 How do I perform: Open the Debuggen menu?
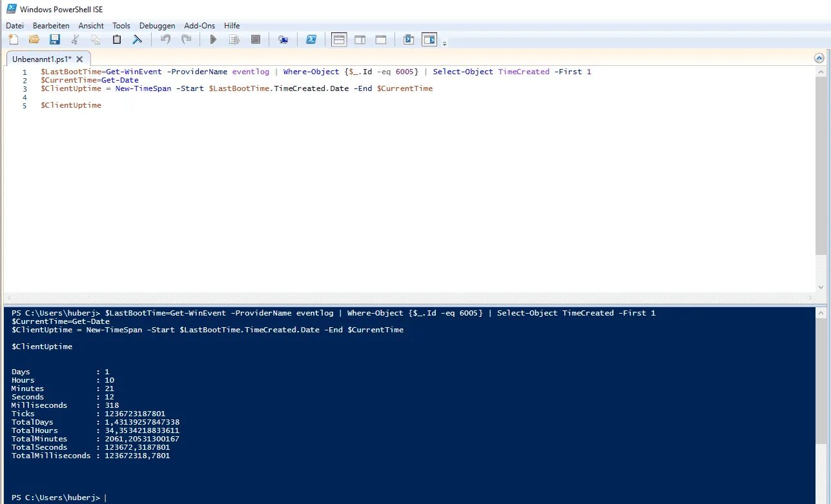[157, 26]
